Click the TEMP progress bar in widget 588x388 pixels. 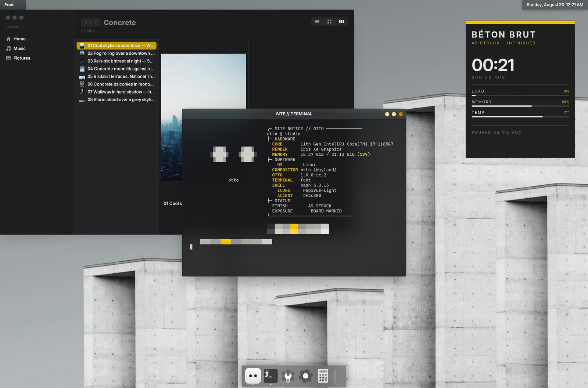coord(520,117)
